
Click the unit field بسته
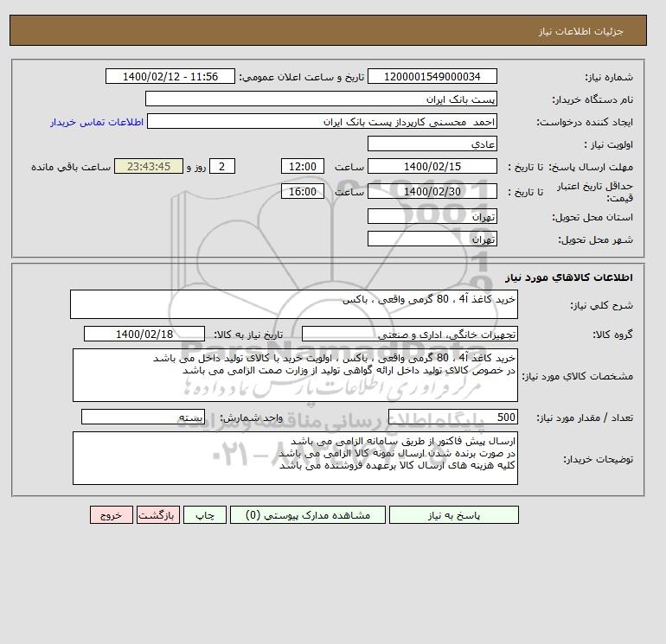click(143, 417)
